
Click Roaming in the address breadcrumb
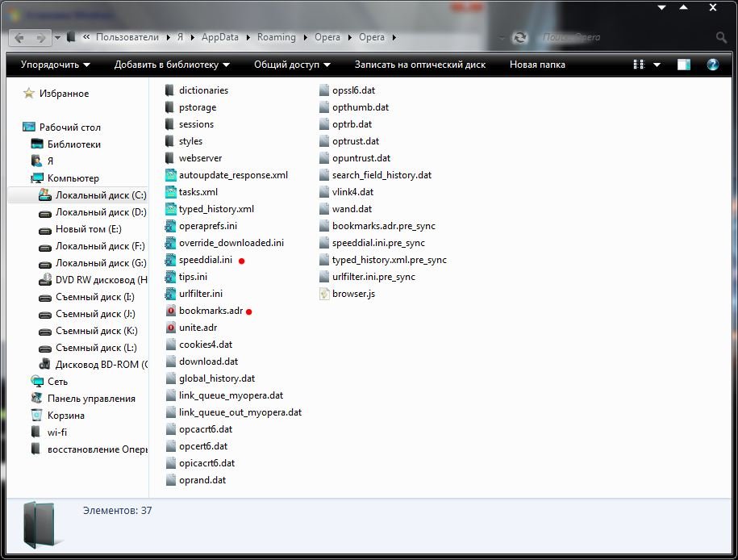coord(276,37)
